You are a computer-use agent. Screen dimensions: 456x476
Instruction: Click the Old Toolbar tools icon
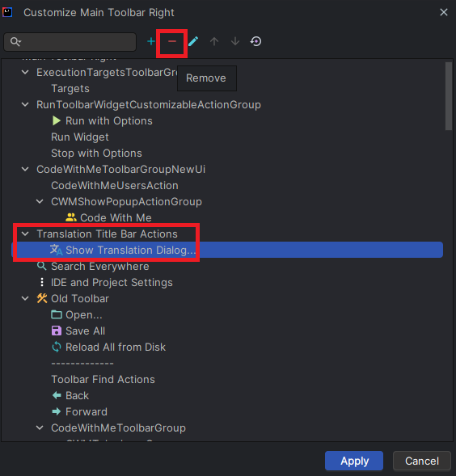42,298
